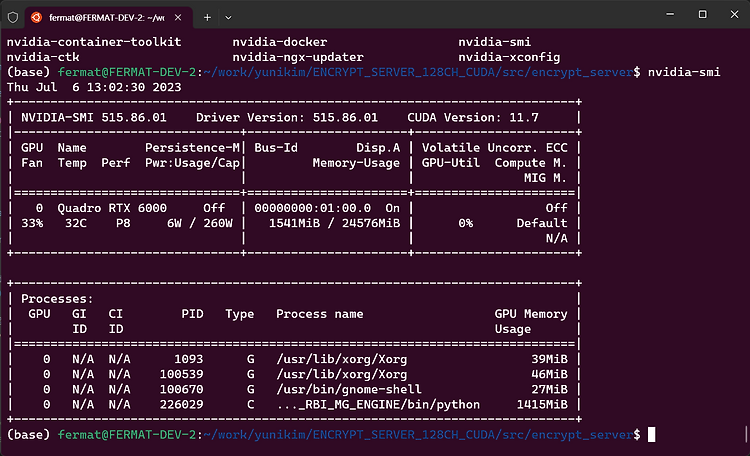Image resolution: width=750 pixels, height=456 pixels.
Task: Click the PID value 100539
Action: pos(181,374)
